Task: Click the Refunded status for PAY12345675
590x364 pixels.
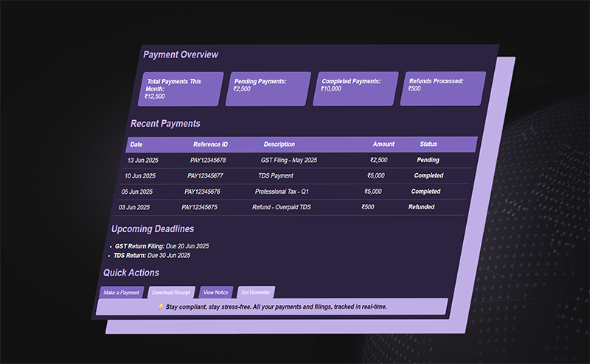Action: pos(421,207)
